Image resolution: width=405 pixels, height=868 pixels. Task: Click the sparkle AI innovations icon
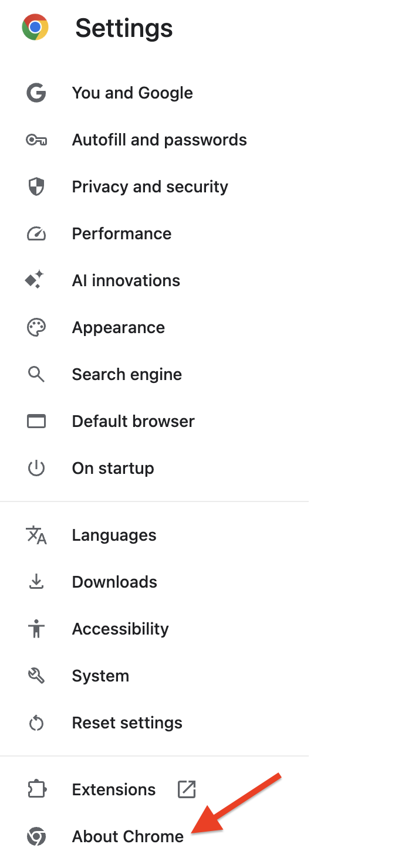coord(35,280)
